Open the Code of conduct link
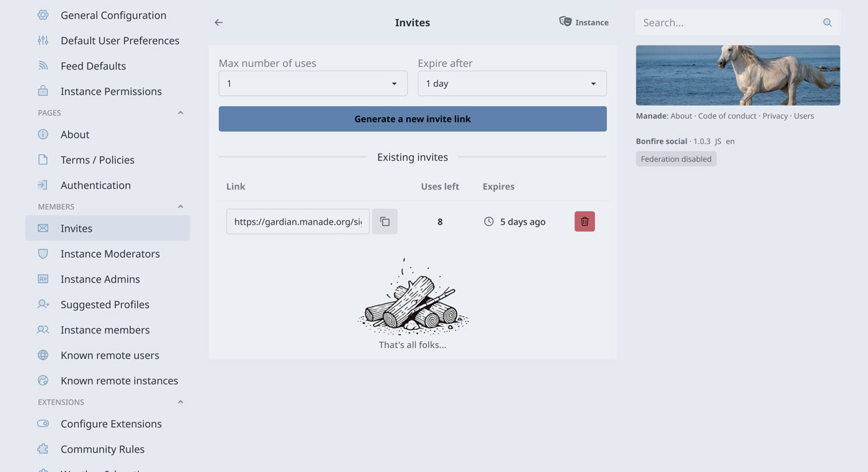This screenshot has width=868, height=472. pos(727,116)
